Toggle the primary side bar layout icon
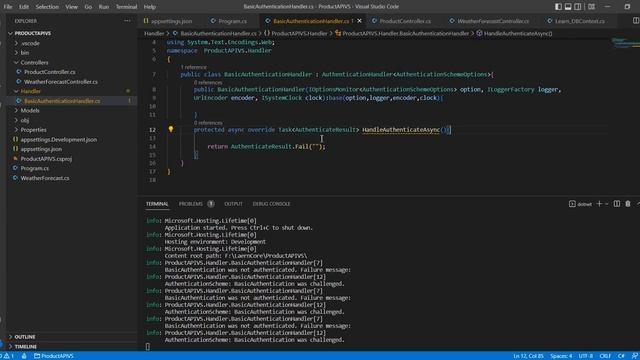640x360 pixels. (558, 7)
